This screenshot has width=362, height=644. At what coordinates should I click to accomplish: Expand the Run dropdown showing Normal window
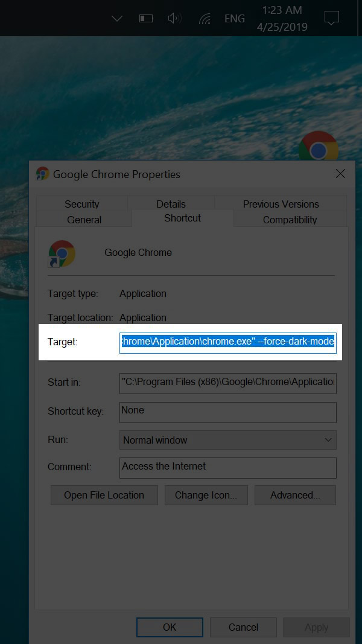pos(228,440)
